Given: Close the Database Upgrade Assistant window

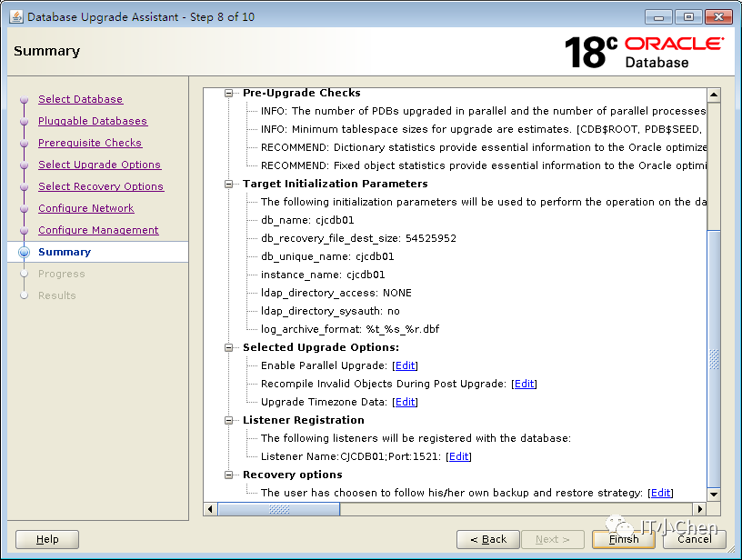Looking at the screenshot, I should [718, 17].
